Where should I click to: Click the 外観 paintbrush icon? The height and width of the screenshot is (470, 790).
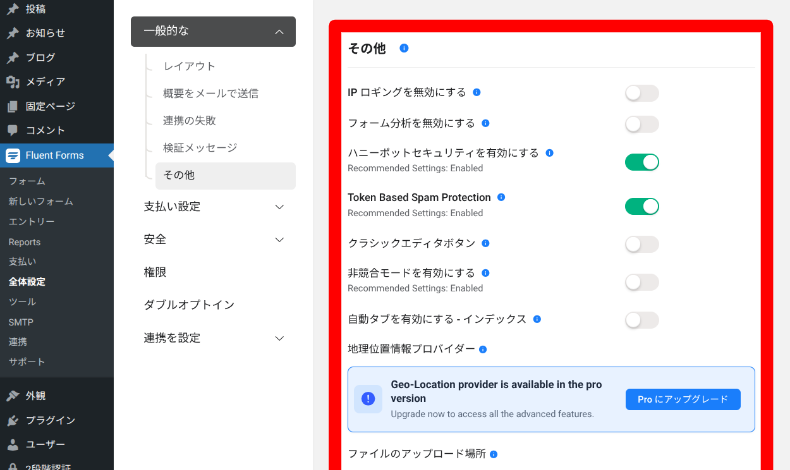coord(13,396)
